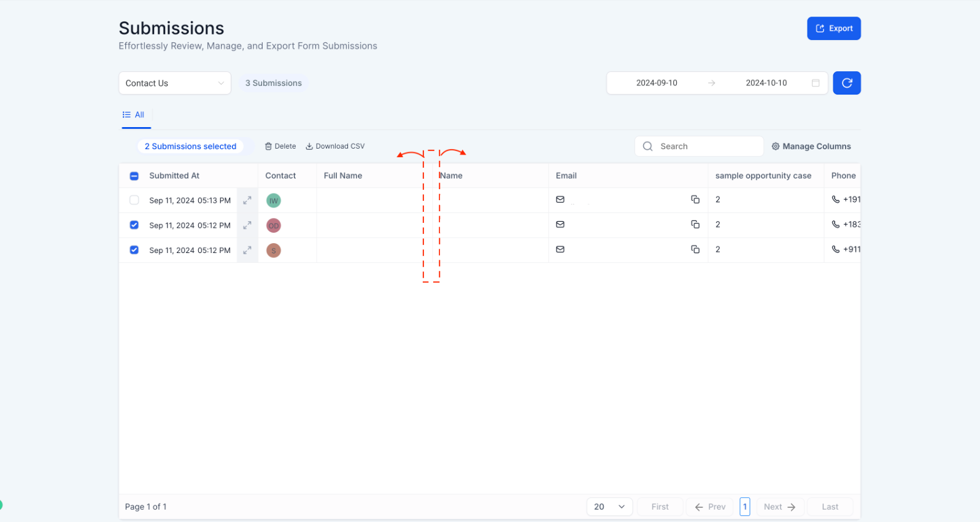
Task: Sort by Submitted At column header
Action: coord(174,176)
